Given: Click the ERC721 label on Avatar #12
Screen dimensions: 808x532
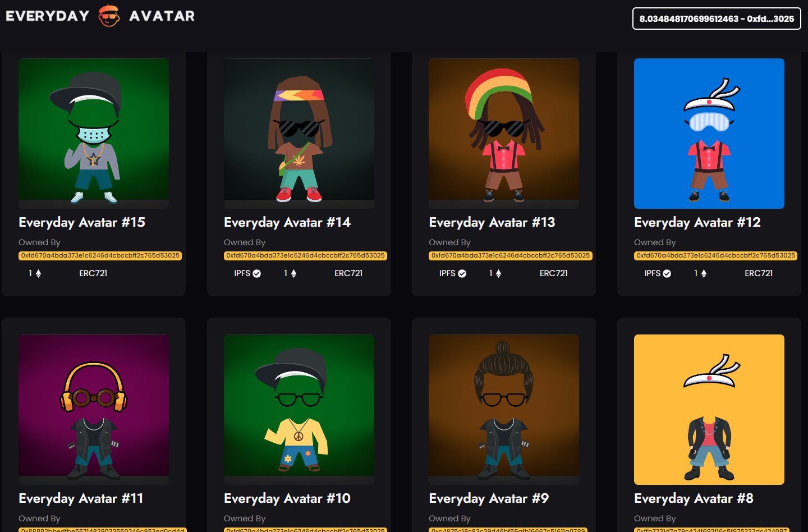Looking at the screenshot, I should pos(759,273).
